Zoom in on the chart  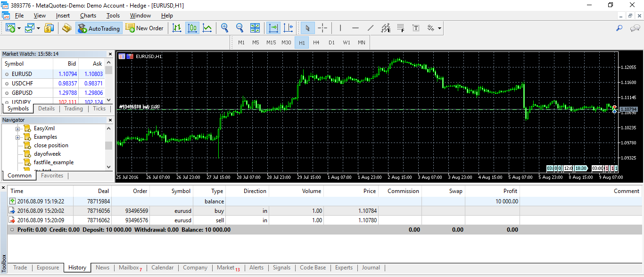[x=225, y=28]
